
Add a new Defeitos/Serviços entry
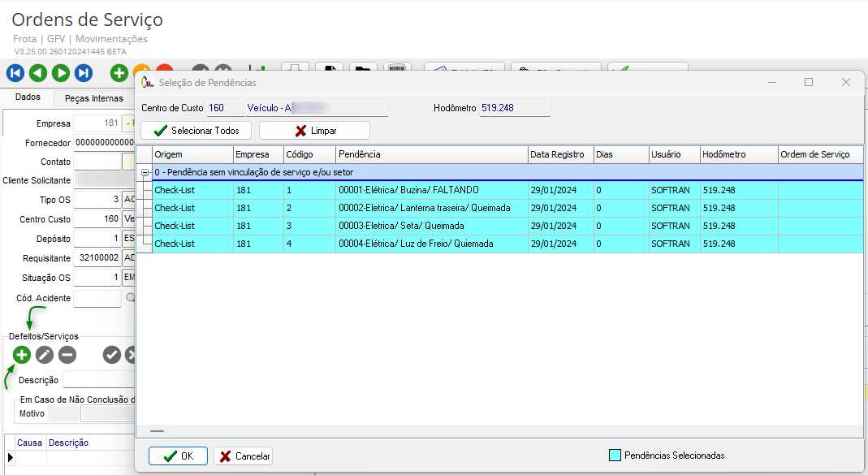(x=21, y=355)
